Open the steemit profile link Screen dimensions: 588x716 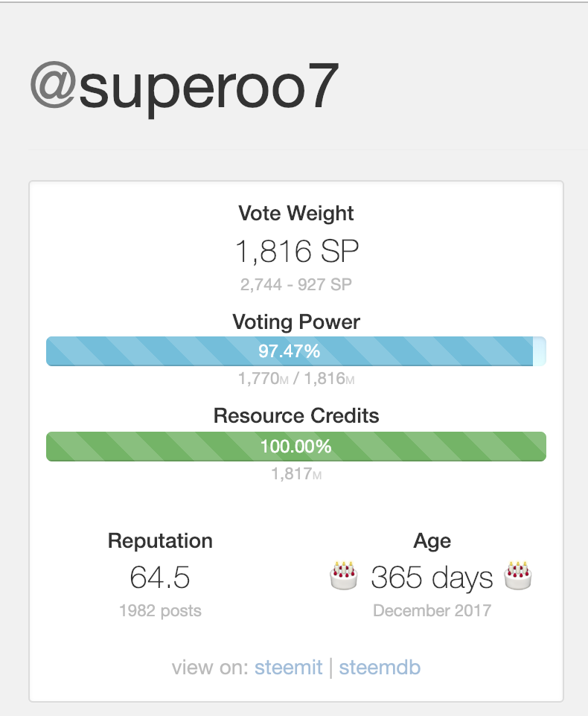(288, 667)
